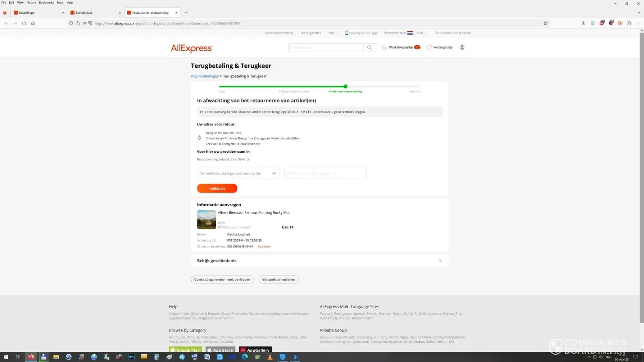Screen dimensions: 644x362
Task: Open the Bookmarks menu
Action: click(46, 3)
